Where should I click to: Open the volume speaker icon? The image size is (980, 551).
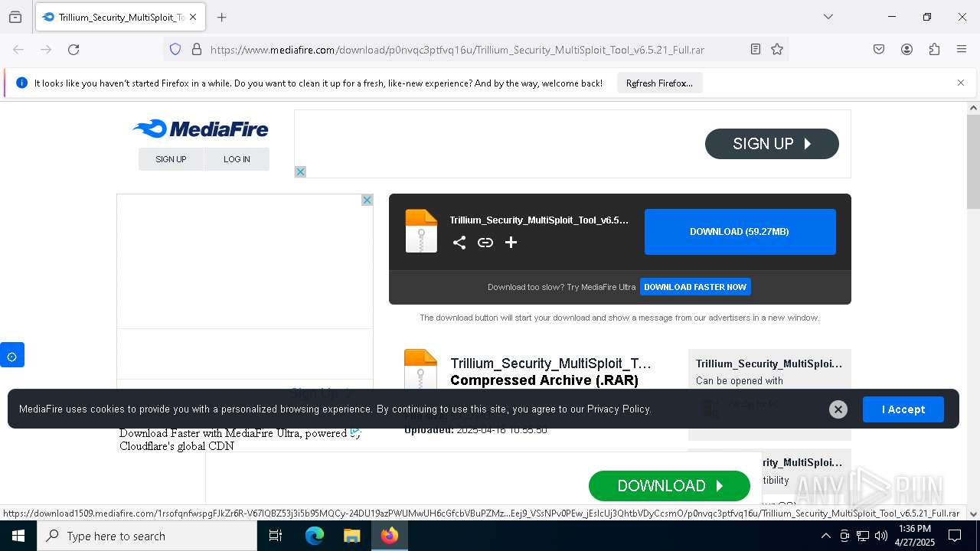click(x=881, y=536)
